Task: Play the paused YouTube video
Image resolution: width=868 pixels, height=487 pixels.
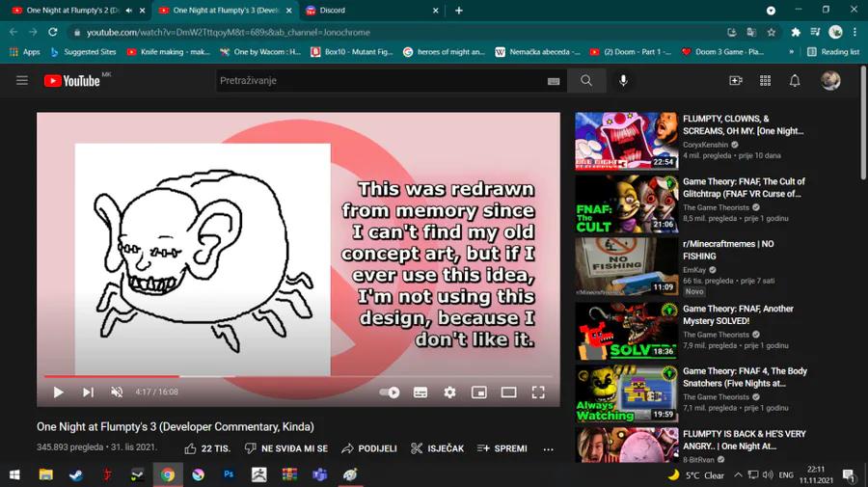Action: pyautogui.click(x=58, y=392)
